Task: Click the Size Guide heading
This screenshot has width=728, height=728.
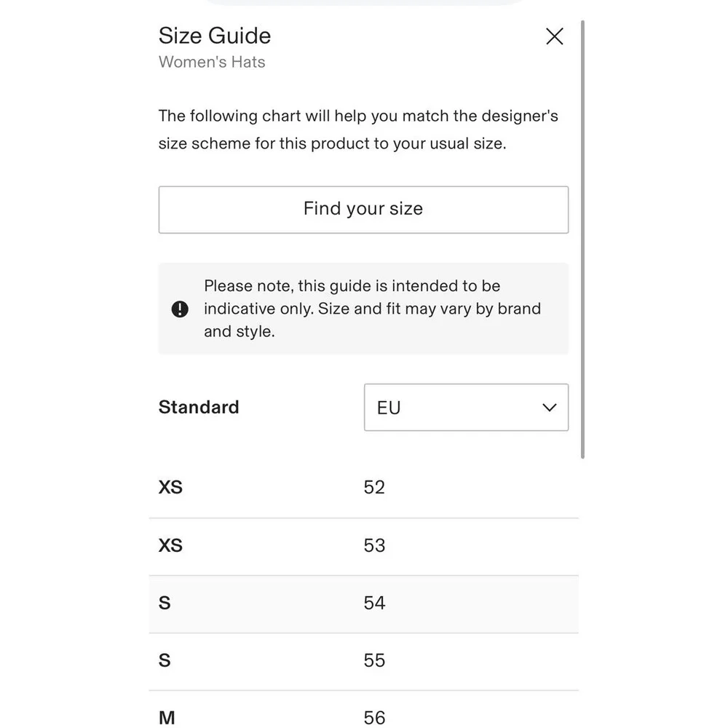Action: [x=215, y=36]
